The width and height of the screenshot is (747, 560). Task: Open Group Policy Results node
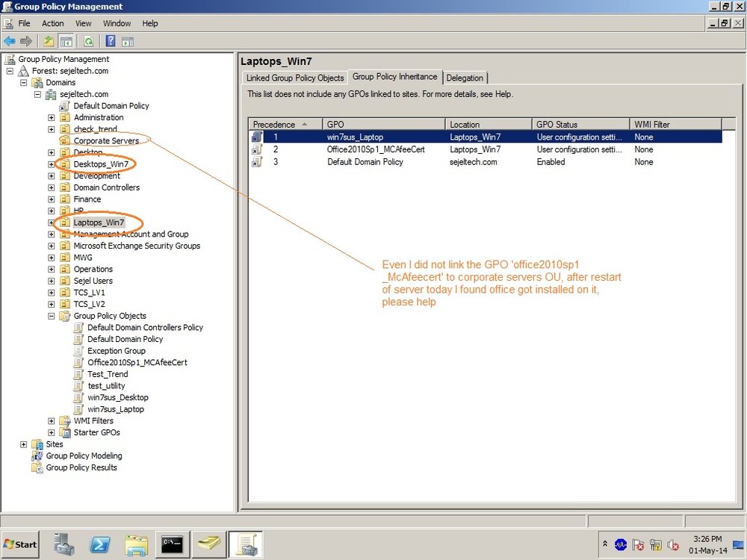(81, 467)
